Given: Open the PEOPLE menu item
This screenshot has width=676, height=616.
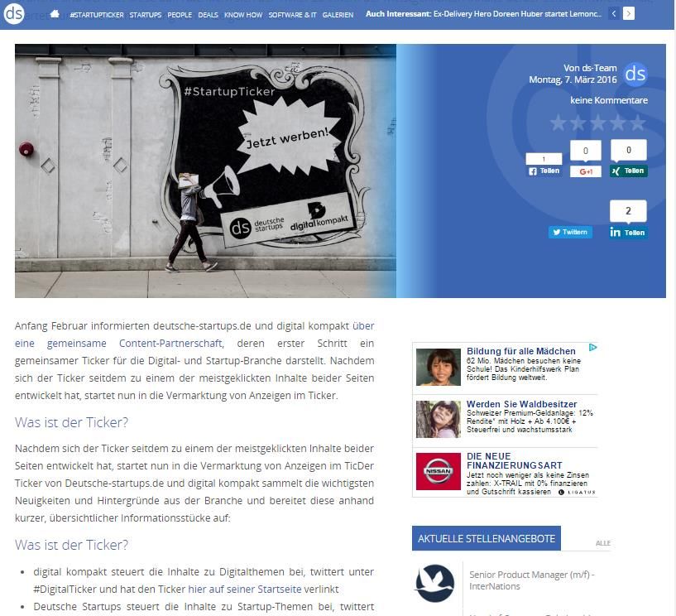Looking at the screenshot, I should tap(180, 15).
